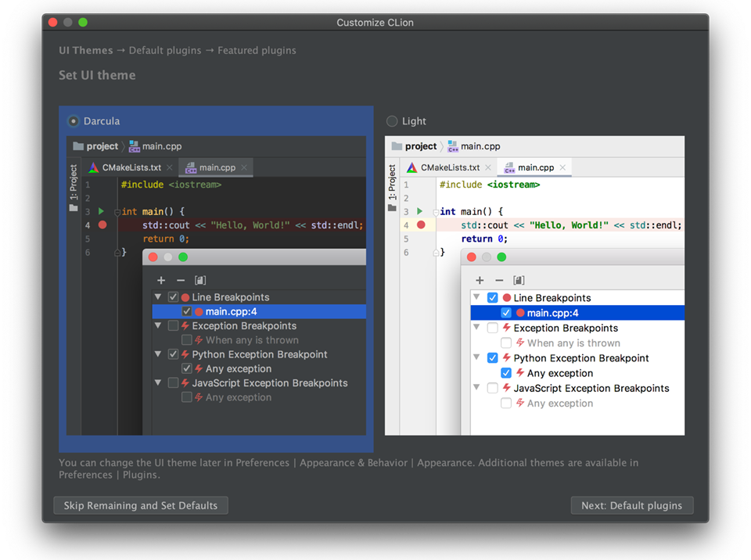Select Any exception under Python in Darcula preview

(x=239, y=369)
